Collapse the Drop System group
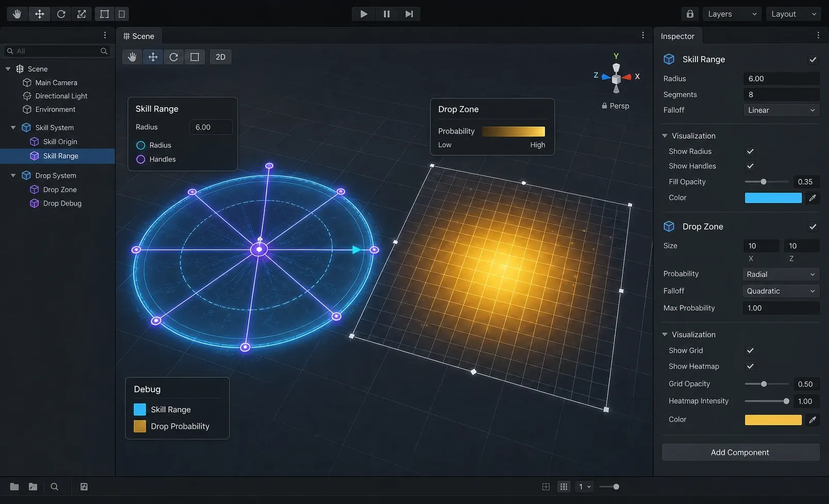 click(13, 175)
